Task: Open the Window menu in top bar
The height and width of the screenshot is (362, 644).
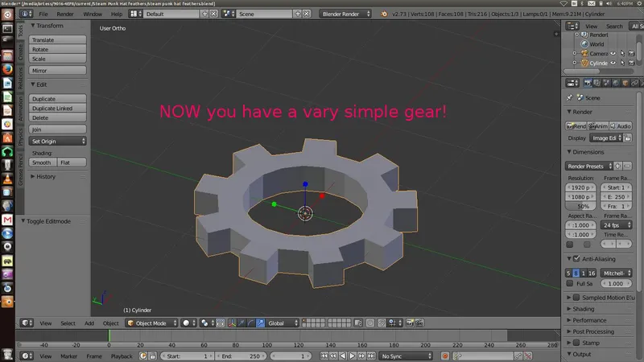Action: [x=93, y=14]
